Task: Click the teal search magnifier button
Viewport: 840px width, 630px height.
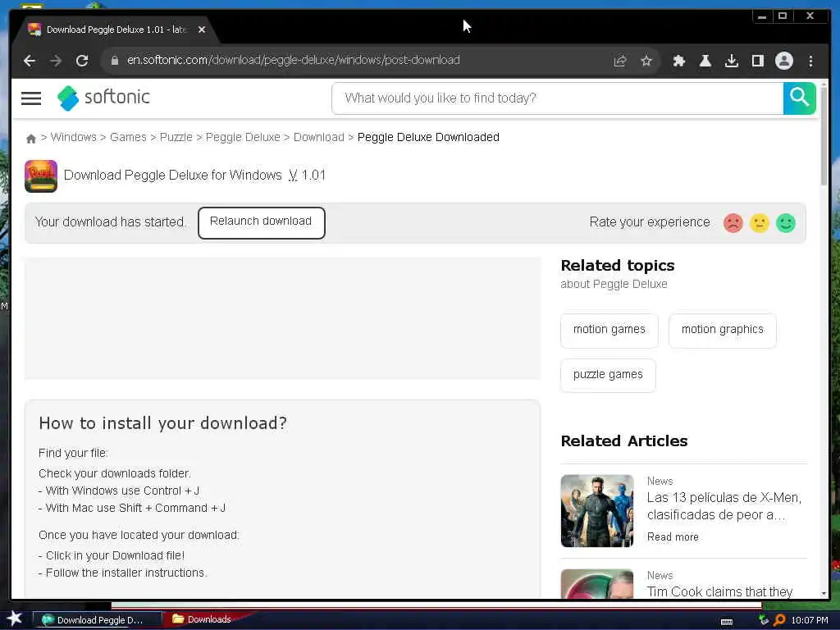Action: [x=799, y=98]
